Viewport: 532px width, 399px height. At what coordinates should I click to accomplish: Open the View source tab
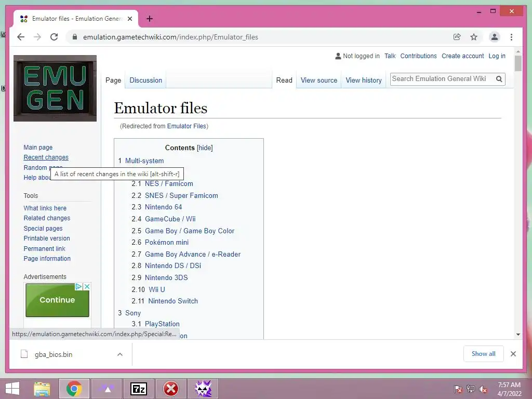point(319,81)
